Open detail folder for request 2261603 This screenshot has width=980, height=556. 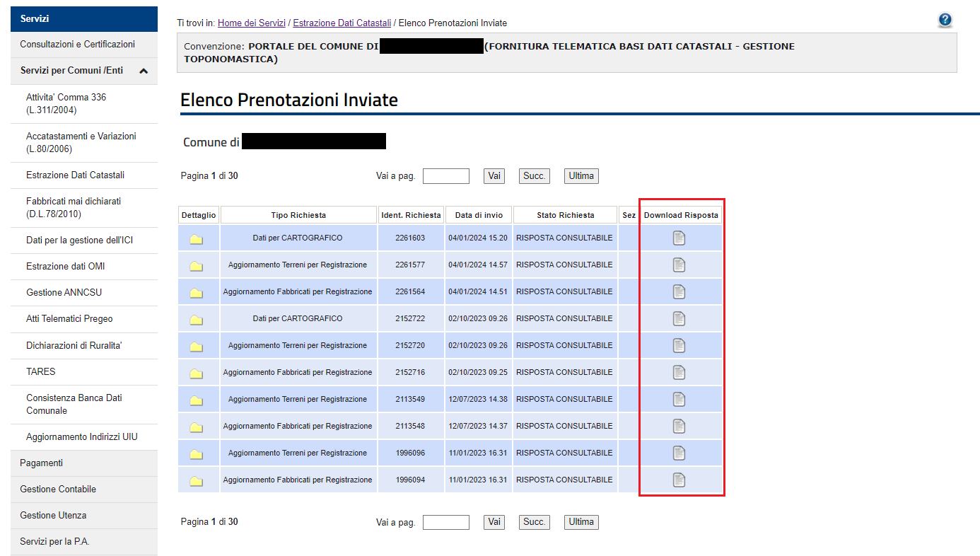point(197,239)
